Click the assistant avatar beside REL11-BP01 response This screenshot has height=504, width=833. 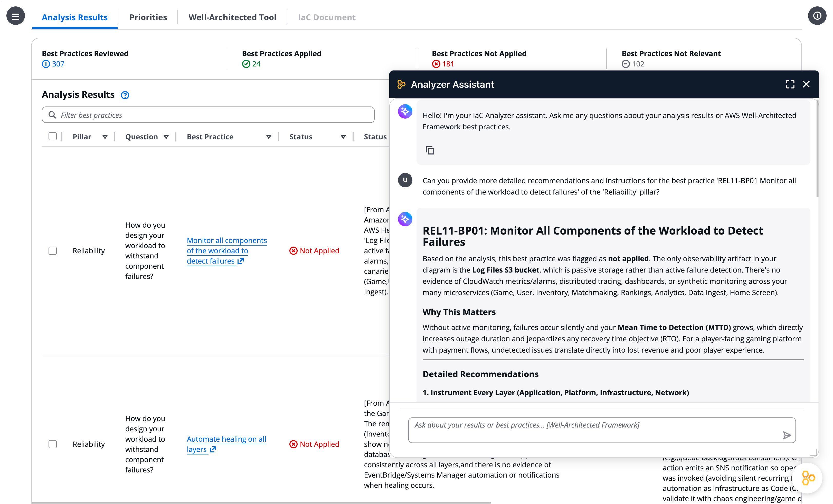pos(405,219)
